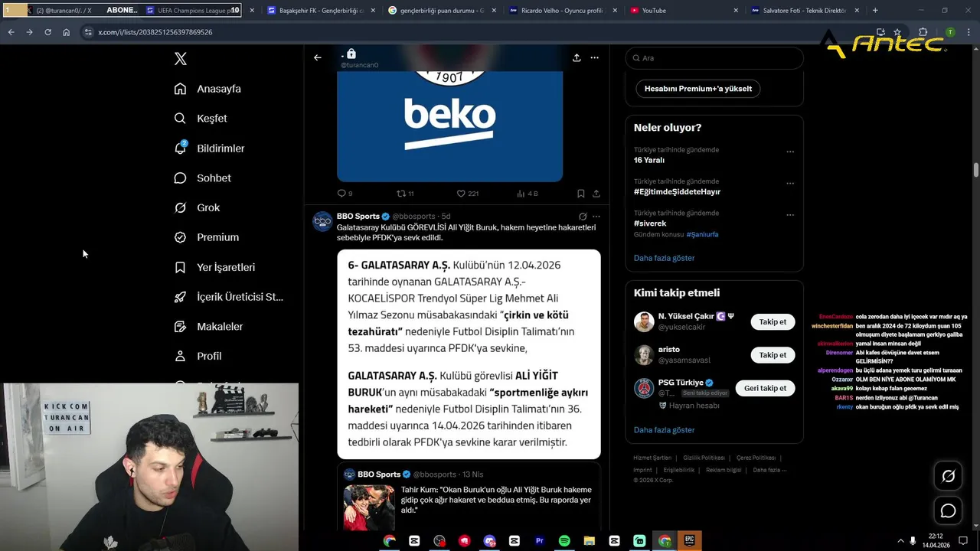Open Yer İşaretleri bookmarks

215,267
